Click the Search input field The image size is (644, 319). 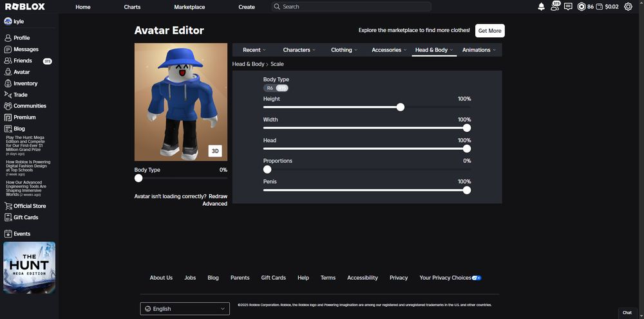tap(352, 6)
